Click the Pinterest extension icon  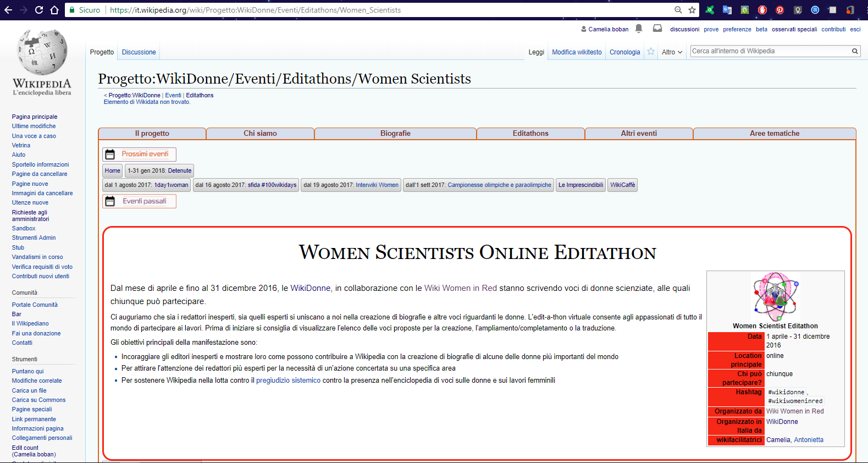click(x=779, y=10)
